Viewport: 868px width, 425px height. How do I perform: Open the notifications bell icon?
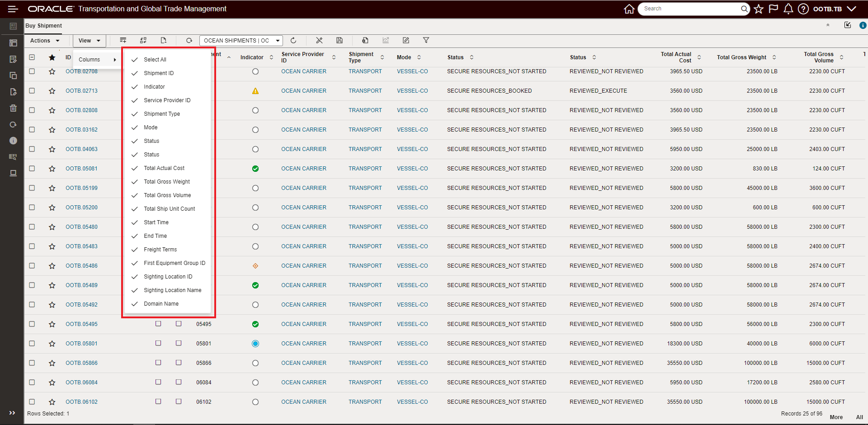788,9
